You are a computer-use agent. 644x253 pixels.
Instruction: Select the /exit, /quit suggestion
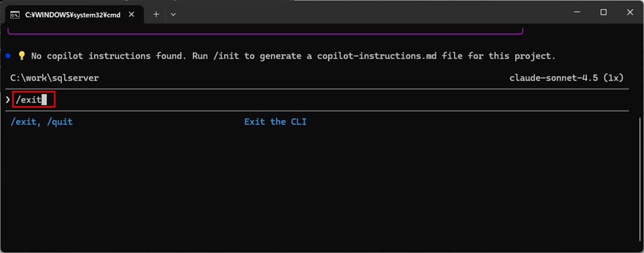tap(42, 122)
